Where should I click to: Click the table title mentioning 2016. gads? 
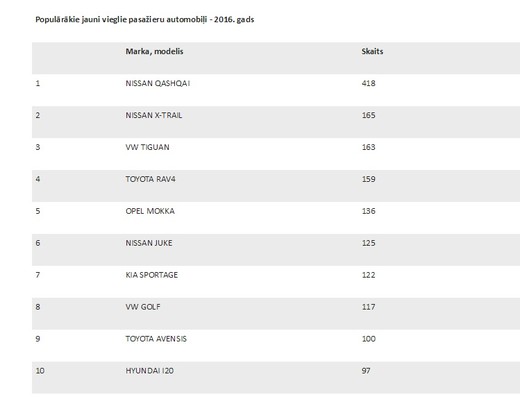pyautogui.click(x=145, y=20)
